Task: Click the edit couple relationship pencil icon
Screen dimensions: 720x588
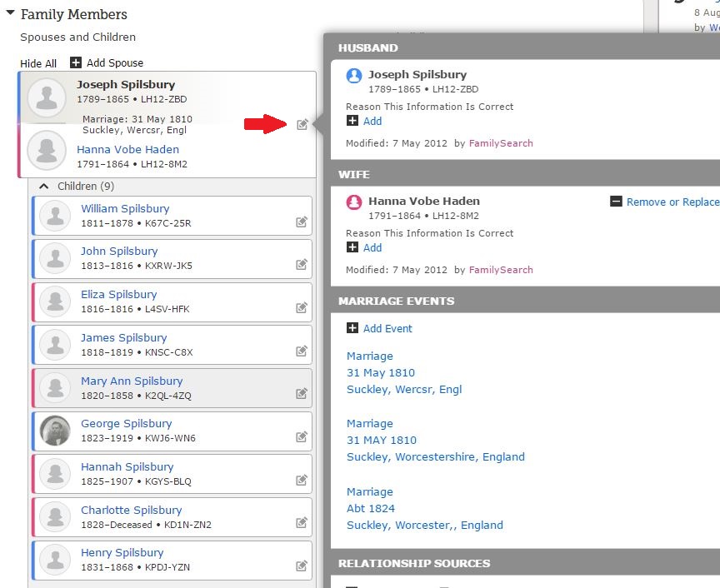Action: (302, 125)
